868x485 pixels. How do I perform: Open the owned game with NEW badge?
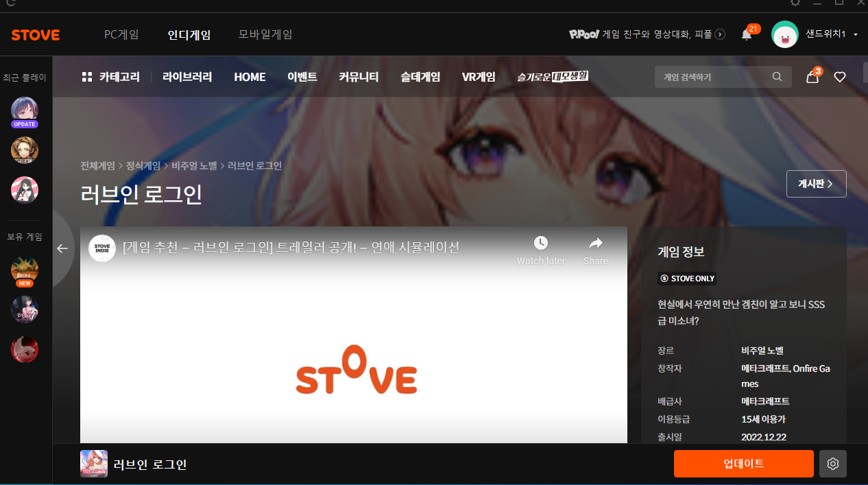[x=25, y=271]
